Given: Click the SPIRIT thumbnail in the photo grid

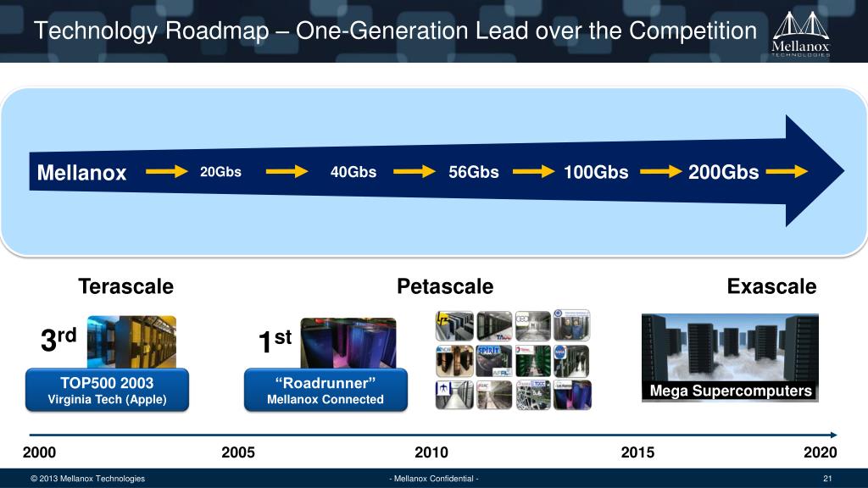Looking at the screenshot, I should click(494, 361).
